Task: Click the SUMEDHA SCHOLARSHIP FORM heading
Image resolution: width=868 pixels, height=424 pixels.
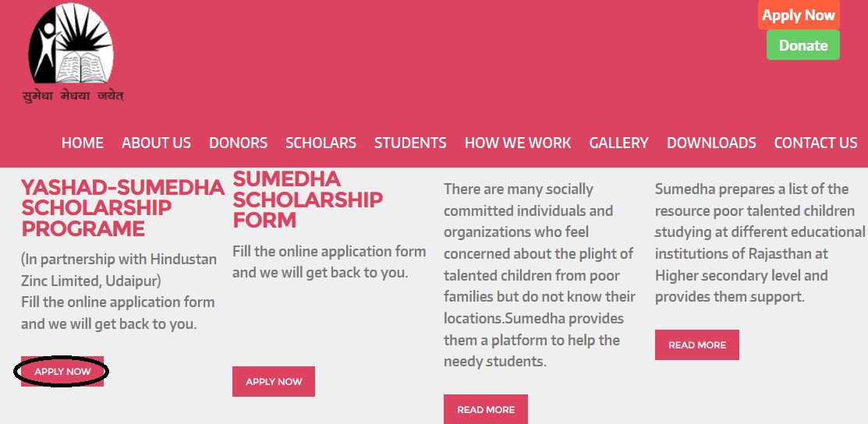Action: [308, 200]
